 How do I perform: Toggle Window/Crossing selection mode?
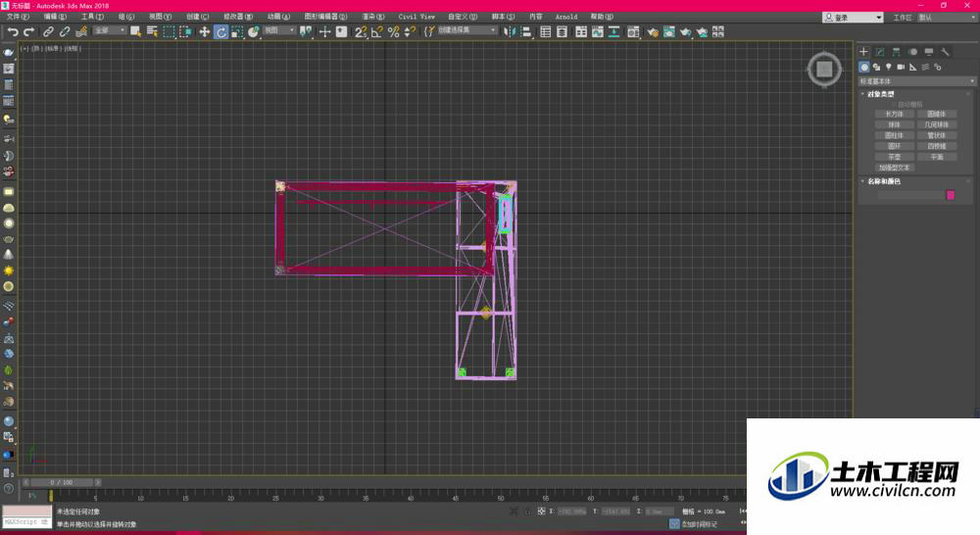coord(185,31)
